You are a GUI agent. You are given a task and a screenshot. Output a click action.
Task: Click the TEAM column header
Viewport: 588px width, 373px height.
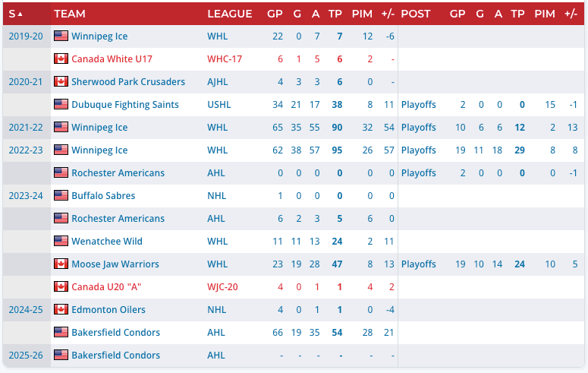(70, 14)
